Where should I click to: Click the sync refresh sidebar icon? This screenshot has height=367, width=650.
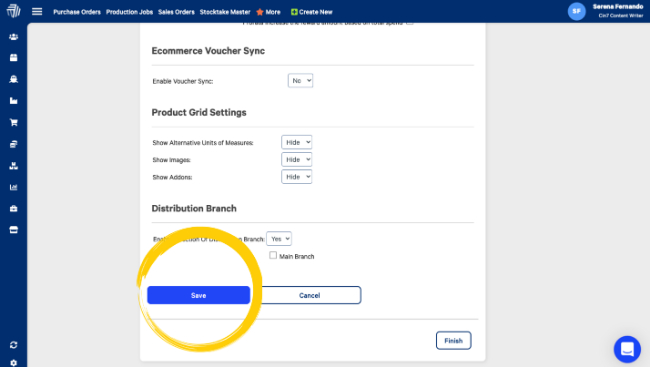pos(14,345)
